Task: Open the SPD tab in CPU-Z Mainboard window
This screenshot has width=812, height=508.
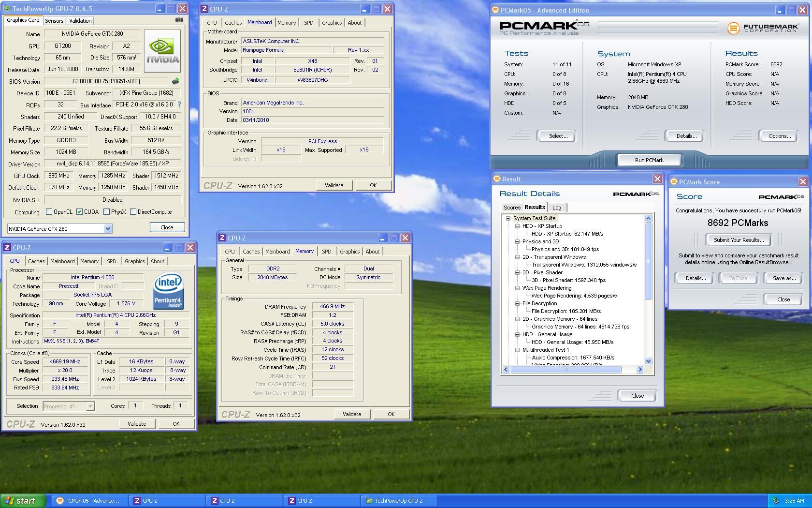Action: click(x=308, y=23)
